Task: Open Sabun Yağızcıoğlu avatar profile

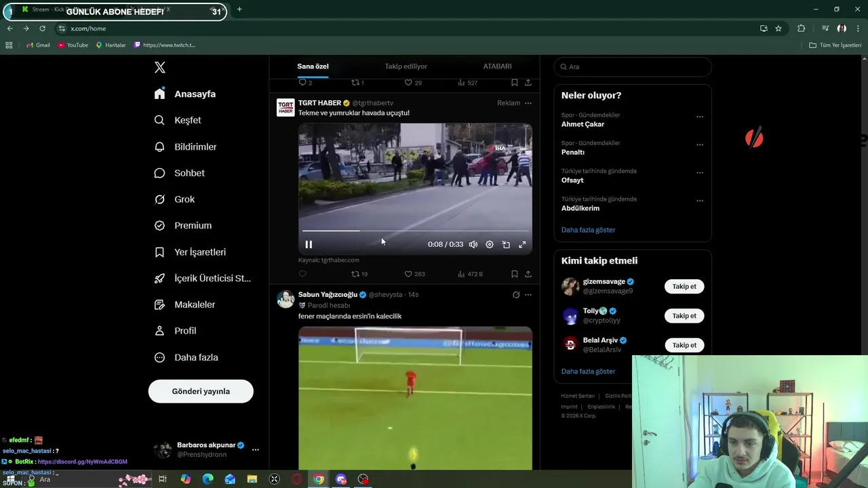Action: tap(285, 299)
